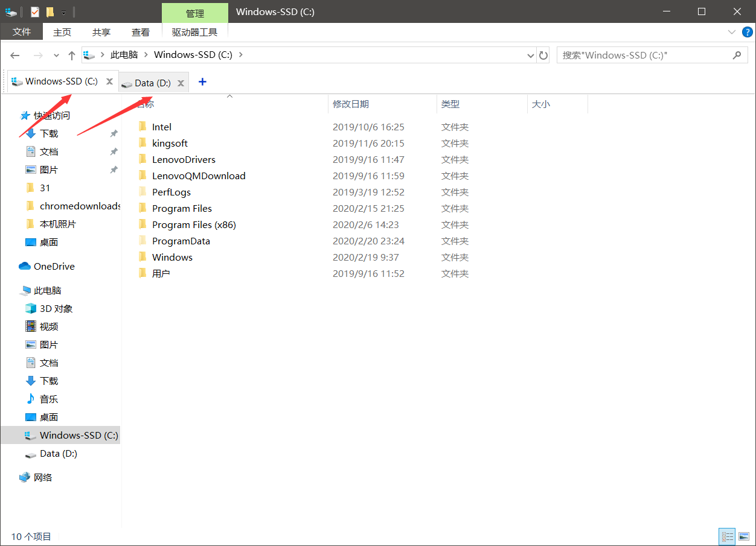The width and height of the screenshot is (756, 546).
Task: Open the 文件 menu
Action: 22,32
